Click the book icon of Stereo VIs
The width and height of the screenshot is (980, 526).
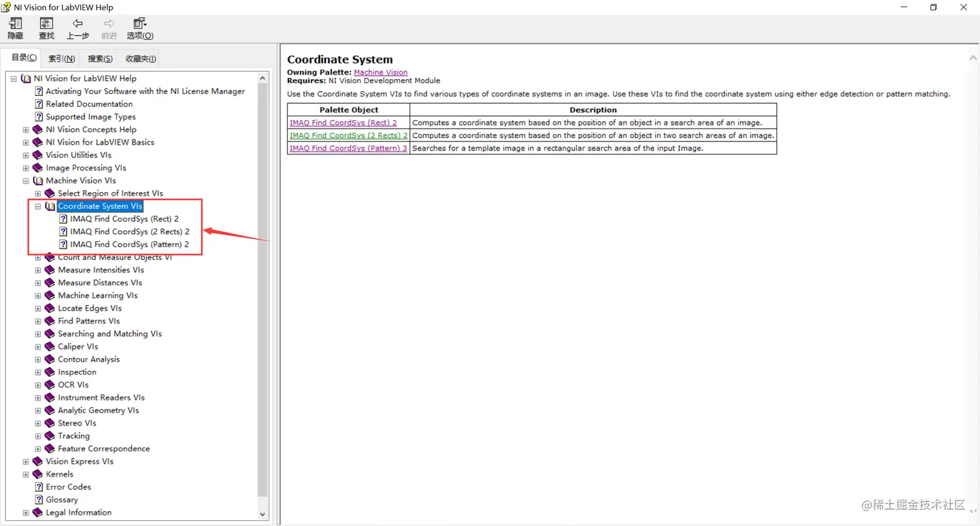(x=50, y=424)
